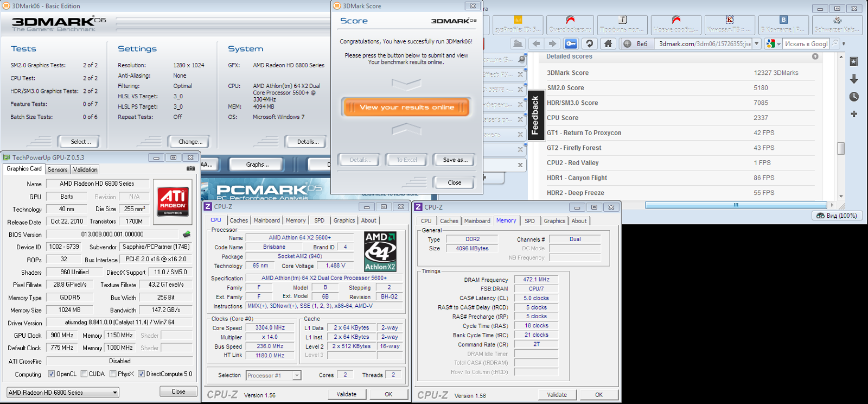Click View your results online button
Image resolution: width=868 pixels, height=404 pixels.
406,107
